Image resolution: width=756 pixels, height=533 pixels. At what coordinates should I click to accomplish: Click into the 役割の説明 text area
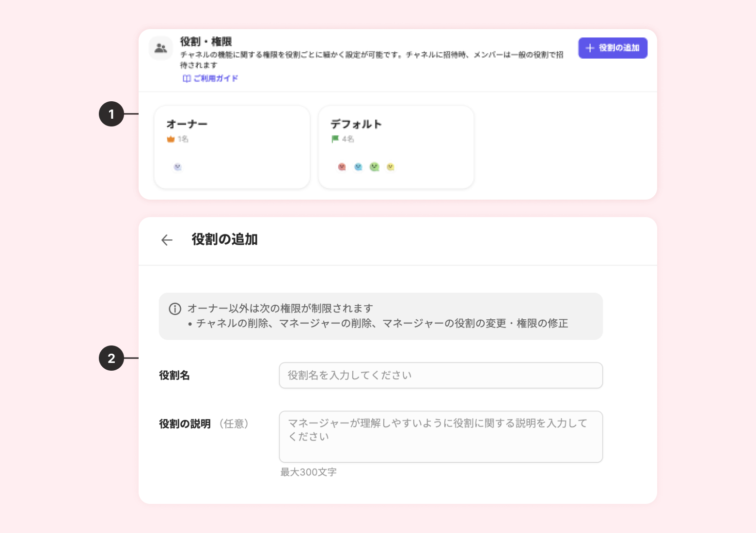point(441,437)
